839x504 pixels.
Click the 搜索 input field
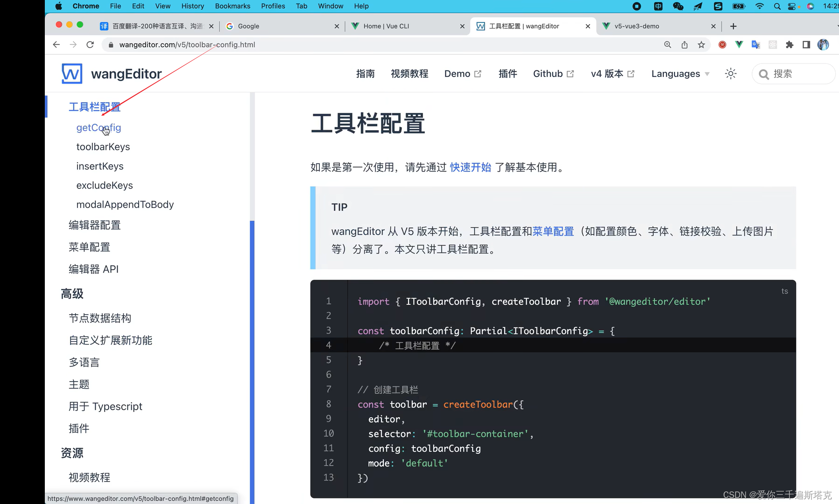pyautogui.click(x=789, y=73)
